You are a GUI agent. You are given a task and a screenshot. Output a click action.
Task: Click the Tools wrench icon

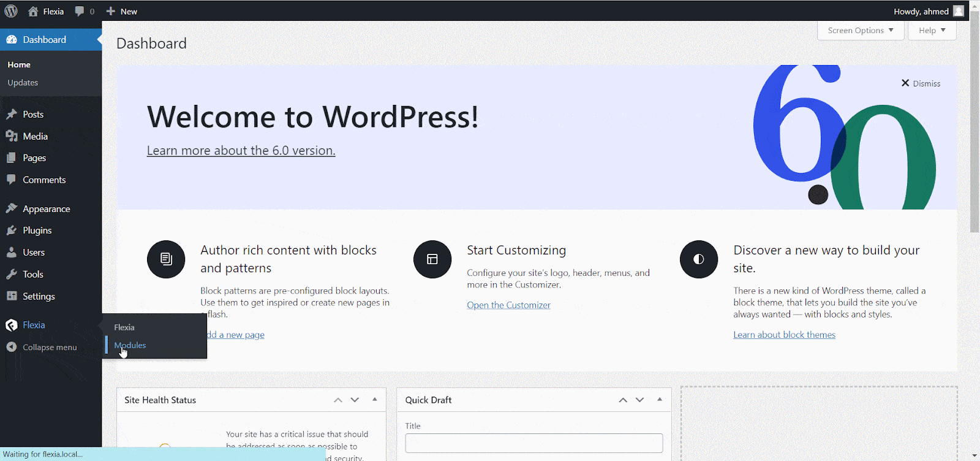coord(12,274)
